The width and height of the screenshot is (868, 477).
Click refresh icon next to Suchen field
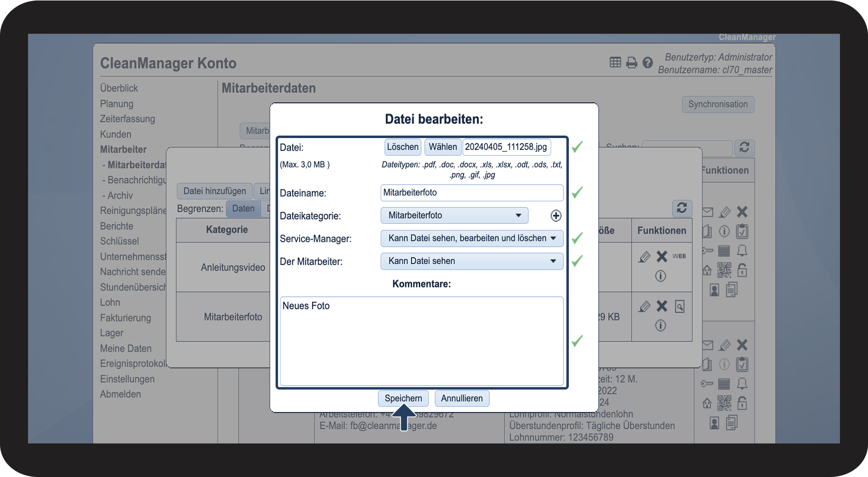[744, 147]
